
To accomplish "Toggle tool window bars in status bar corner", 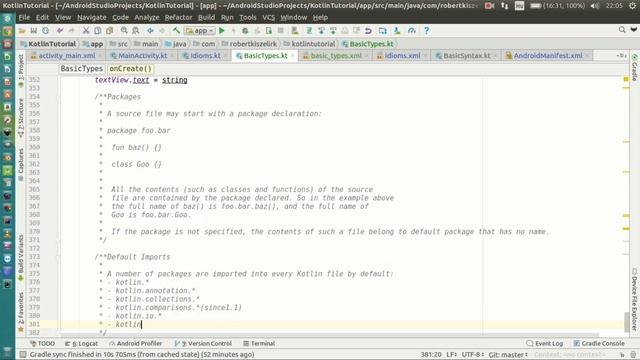I will (x=23, y=354).
